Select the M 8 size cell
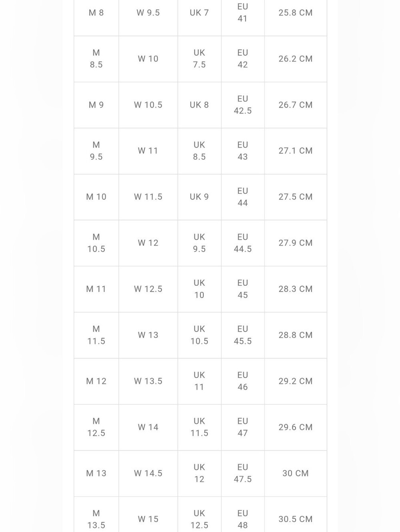 coord(96,13)
